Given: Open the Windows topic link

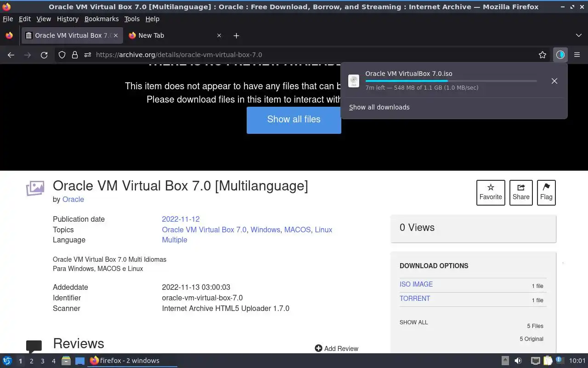Looking at the screenshot, I should 265,230.
